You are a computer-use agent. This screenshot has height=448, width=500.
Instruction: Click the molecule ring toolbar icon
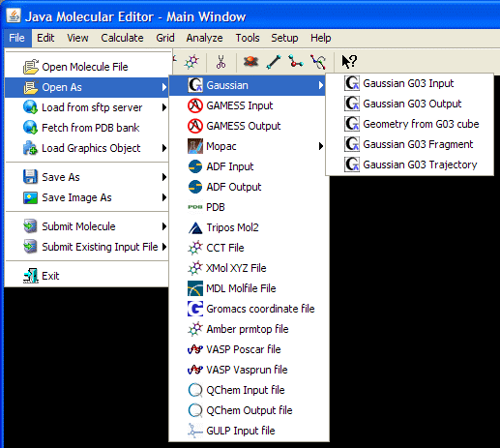(x=191, y=62)
